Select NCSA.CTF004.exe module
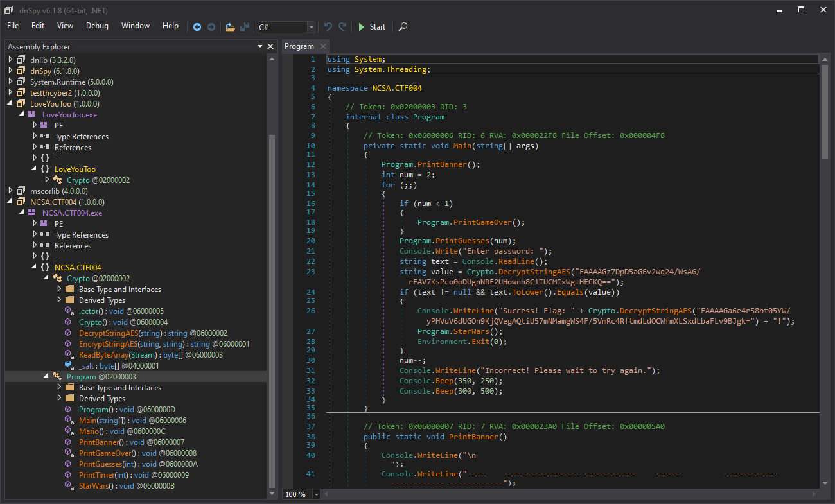Image resolution: width=835 pixels, height=504 pixels. pos(72,213)
